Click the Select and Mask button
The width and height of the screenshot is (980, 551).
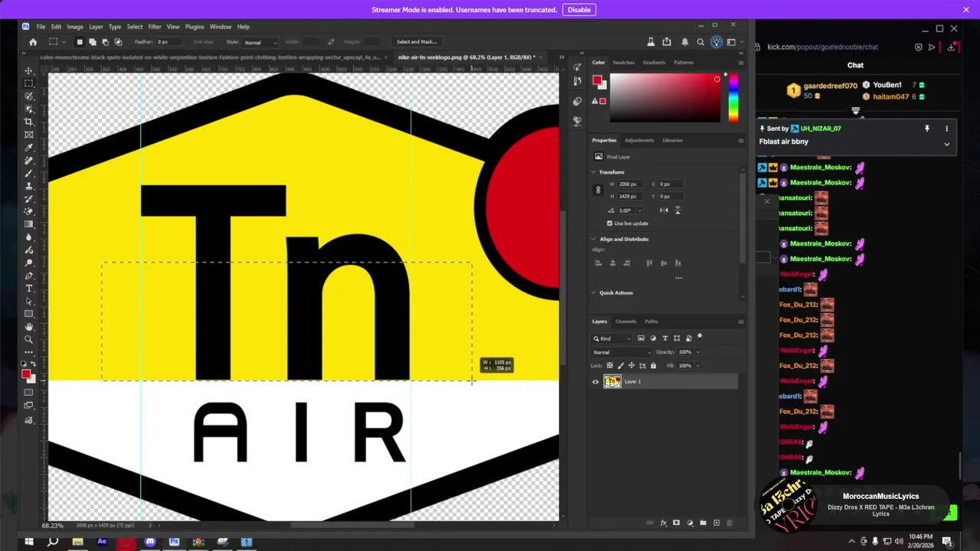pyautogui.click(x=416, y=42)
